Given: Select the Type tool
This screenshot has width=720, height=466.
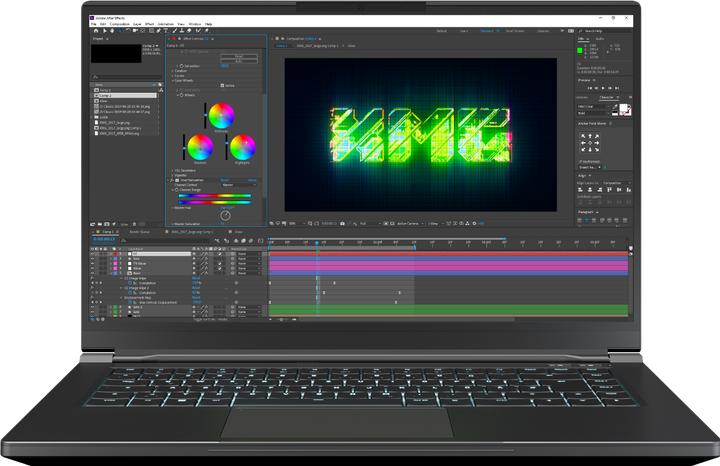Looking at the screenshot, I should tap(166, 31).
